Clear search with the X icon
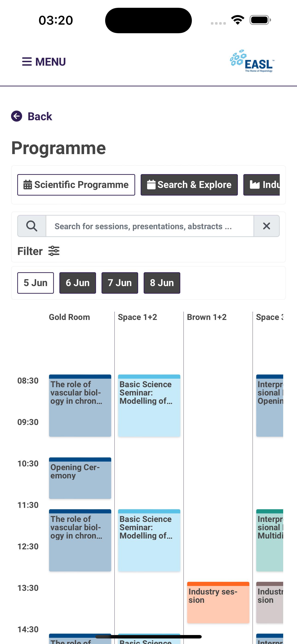 (267, 226)
